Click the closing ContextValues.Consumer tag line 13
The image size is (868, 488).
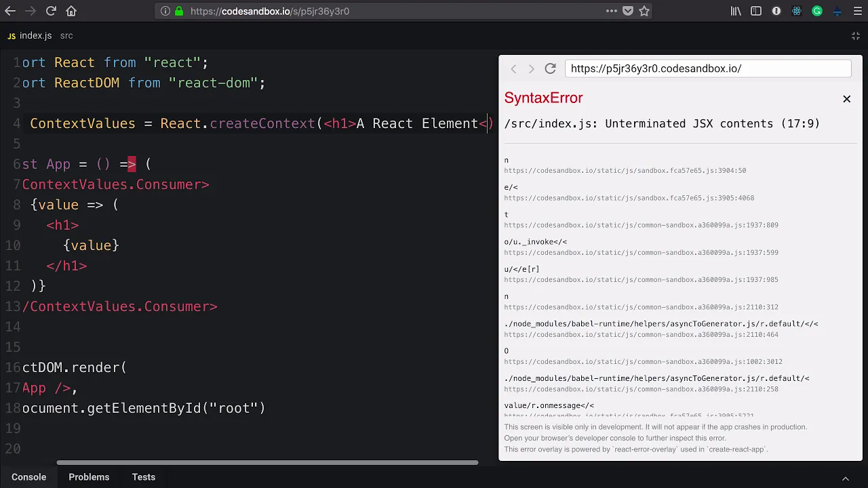(120, 306)
